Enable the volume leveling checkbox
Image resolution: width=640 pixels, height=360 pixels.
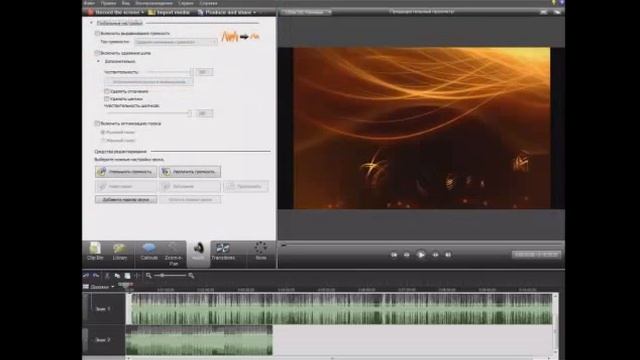point(98,33)
